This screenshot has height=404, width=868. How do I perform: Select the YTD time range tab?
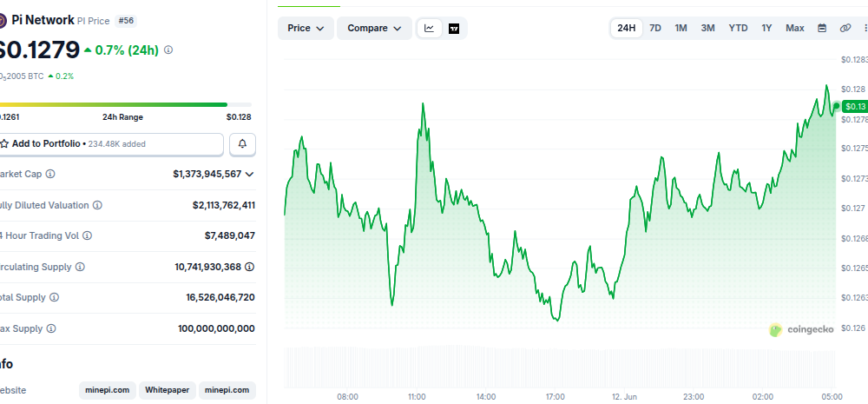738,29
